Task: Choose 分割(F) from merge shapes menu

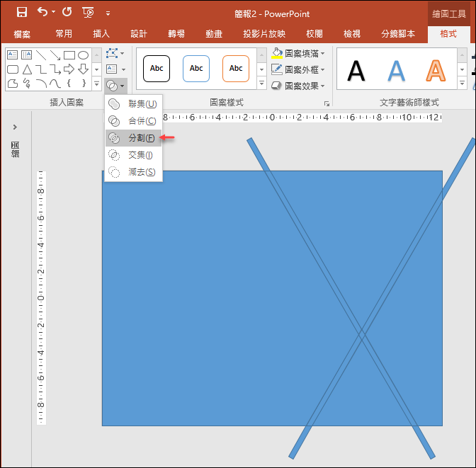Action: pos(133,138)
